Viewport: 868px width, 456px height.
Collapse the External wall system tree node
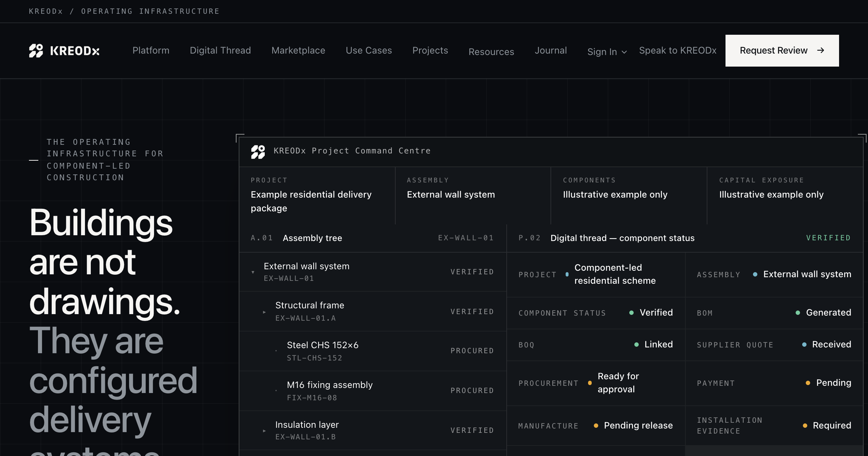(253, 272)
